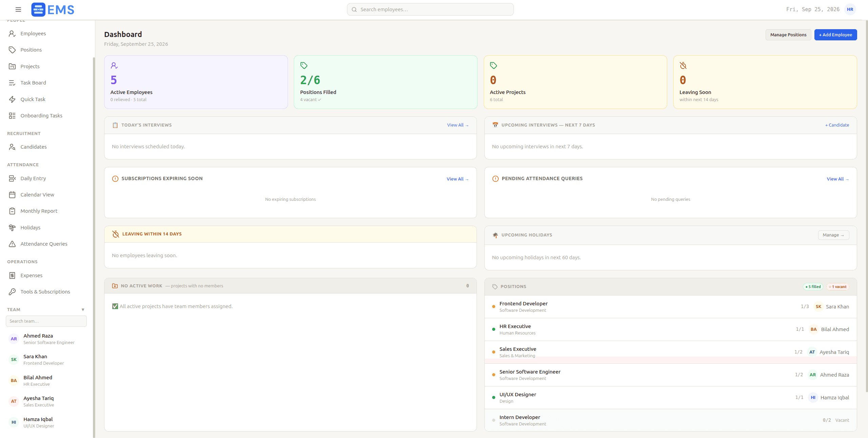Image resolution: width=868 pixels, height=438 pixels.
Task: Click the 1 vacant badge
Action: (837, 287)
